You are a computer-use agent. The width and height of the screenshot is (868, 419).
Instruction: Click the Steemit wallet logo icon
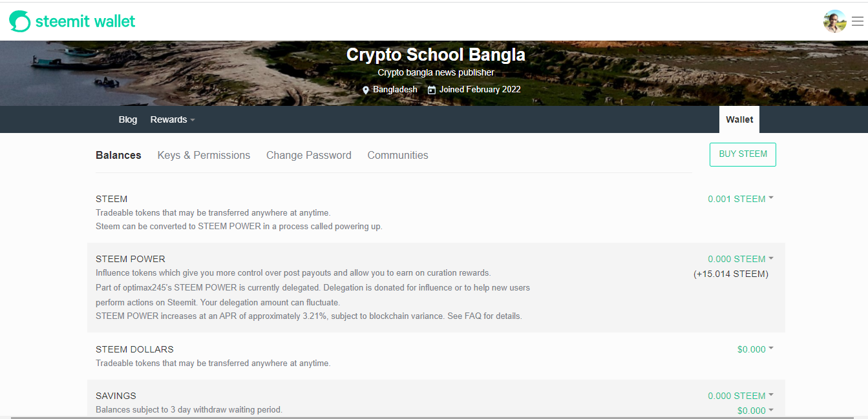coord(20,21)
